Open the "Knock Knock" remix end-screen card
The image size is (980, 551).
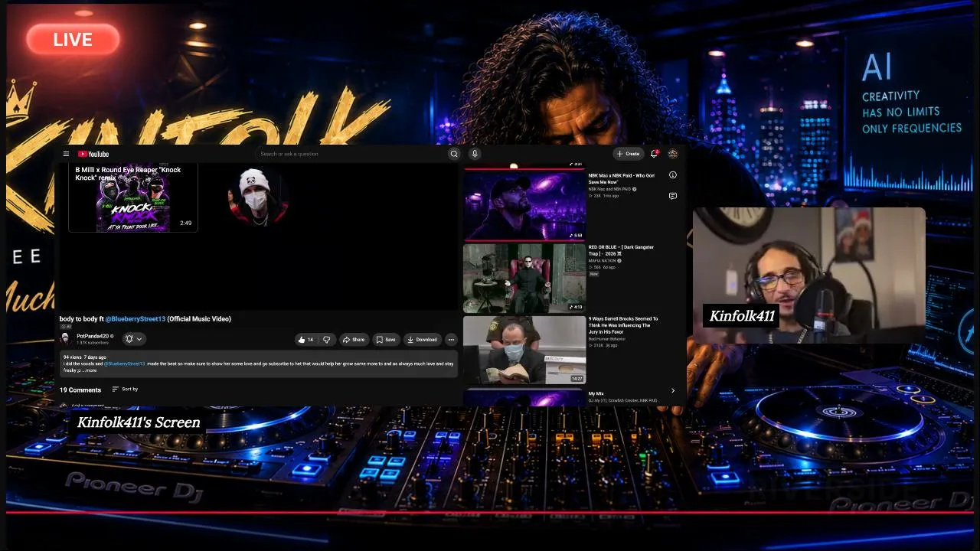[133, 197]
